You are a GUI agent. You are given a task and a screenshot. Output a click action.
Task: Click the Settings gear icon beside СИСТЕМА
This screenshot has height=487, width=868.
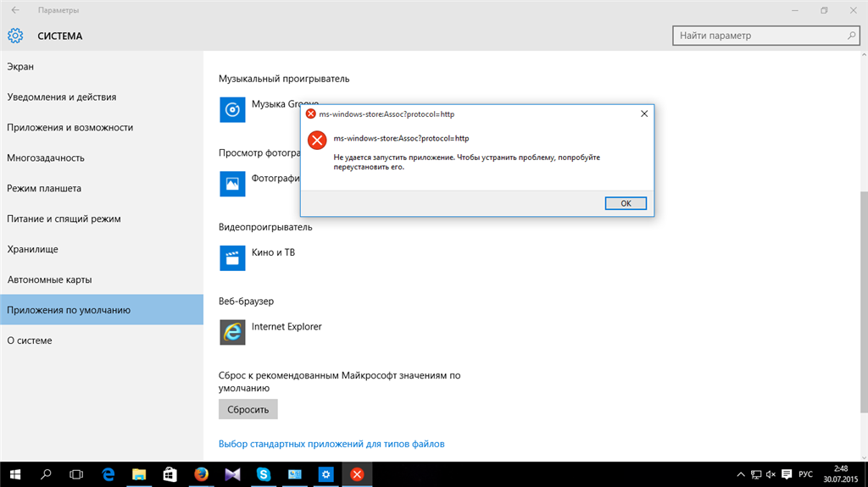(15, 36)
